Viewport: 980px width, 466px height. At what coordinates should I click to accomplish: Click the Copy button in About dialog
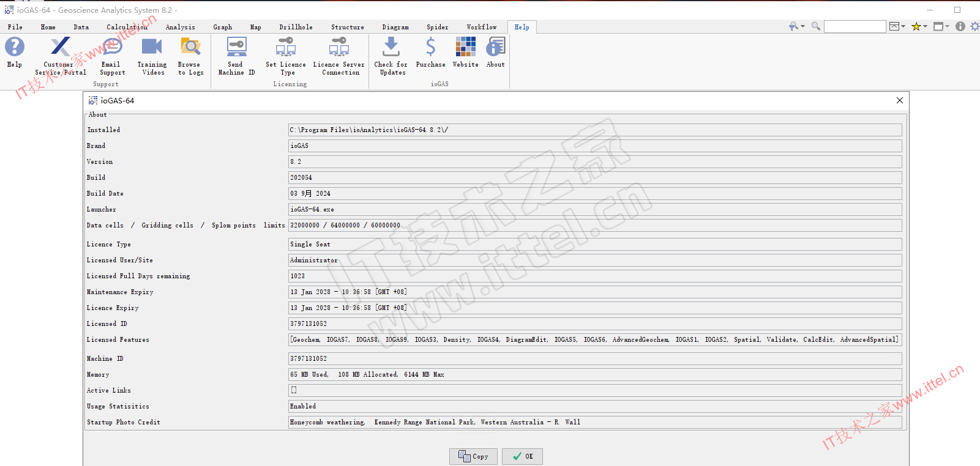click(x=474, y=456)
